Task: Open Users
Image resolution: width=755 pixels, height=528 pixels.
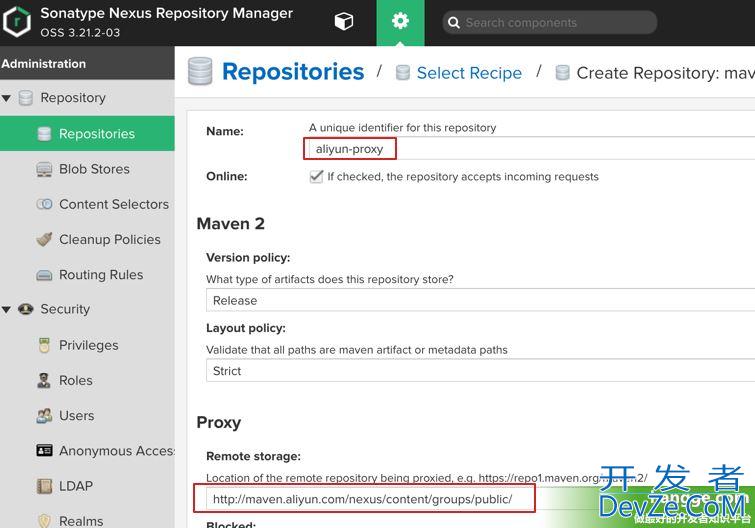Action: tap(77, 415)
